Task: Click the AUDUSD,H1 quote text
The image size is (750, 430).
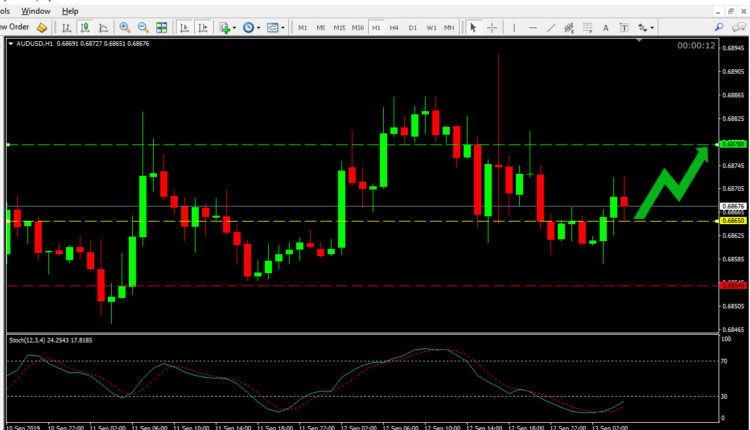Action: 83,44
